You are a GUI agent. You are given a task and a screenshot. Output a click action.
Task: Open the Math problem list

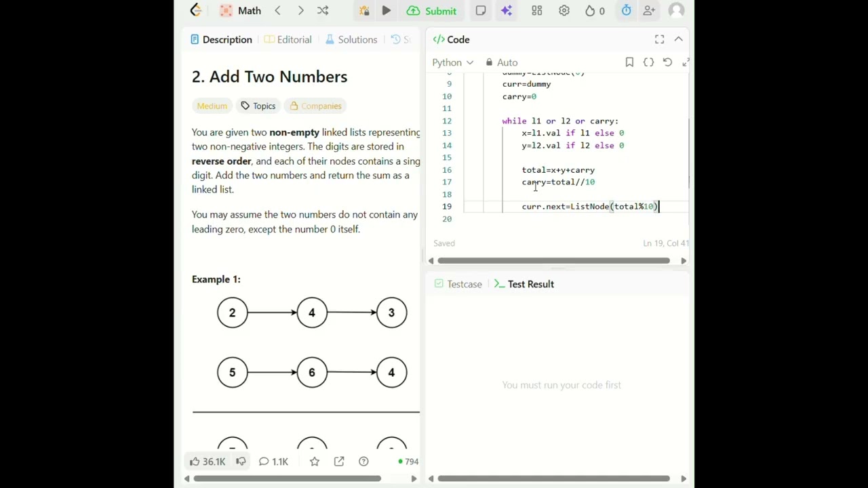[x=241, y=11]
